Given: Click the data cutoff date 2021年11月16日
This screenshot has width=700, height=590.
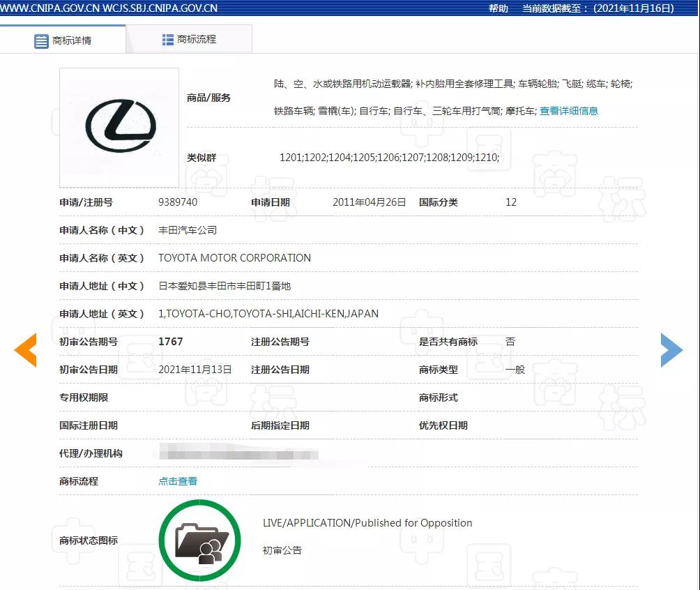Looking at the screenshot, I should point(634,8).
